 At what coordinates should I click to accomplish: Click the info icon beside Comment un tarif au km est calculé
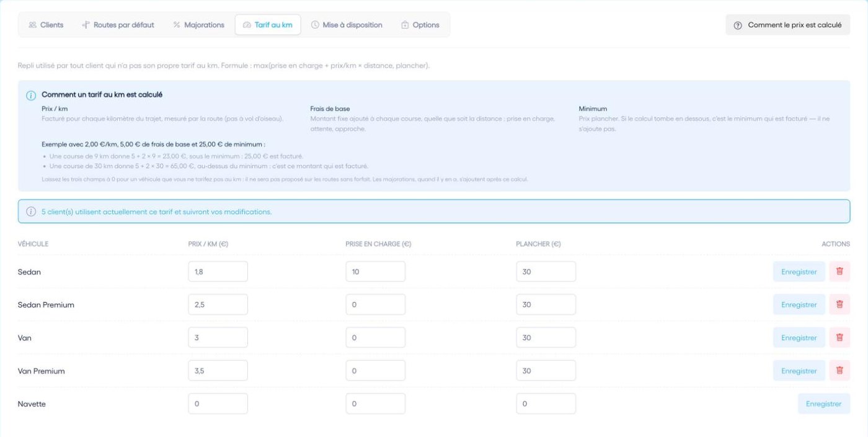(x=31, y=95)
